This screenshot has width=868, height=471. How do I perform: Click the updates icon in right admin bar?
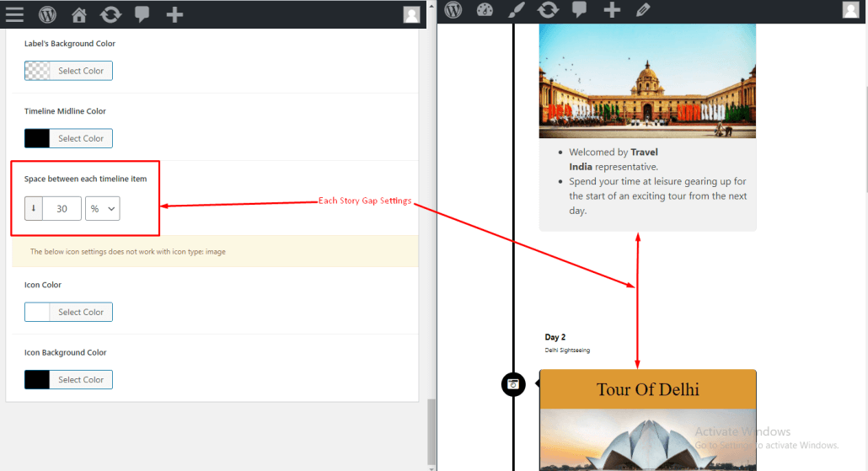coord(548,10)
